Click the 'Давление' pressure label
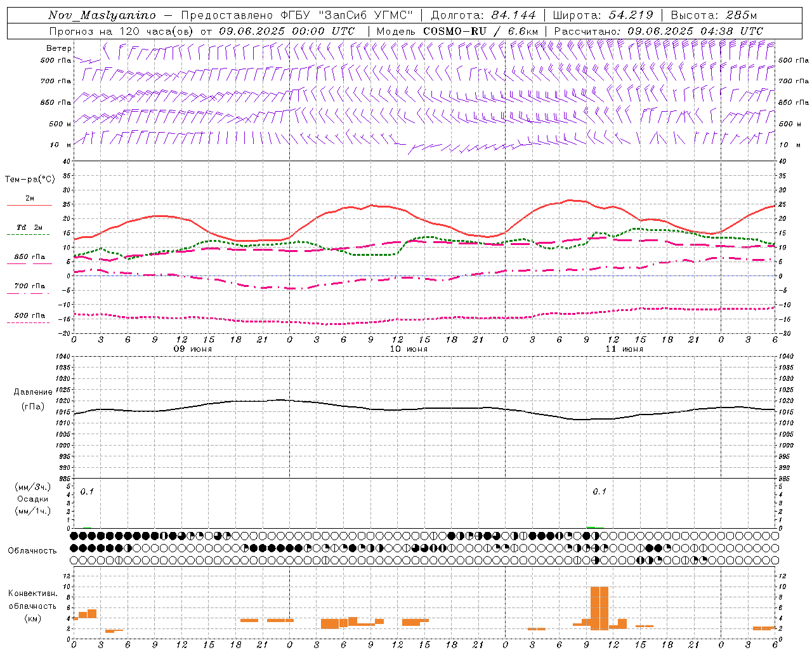The width and height of the screenshot is (812, 650). 33,392
